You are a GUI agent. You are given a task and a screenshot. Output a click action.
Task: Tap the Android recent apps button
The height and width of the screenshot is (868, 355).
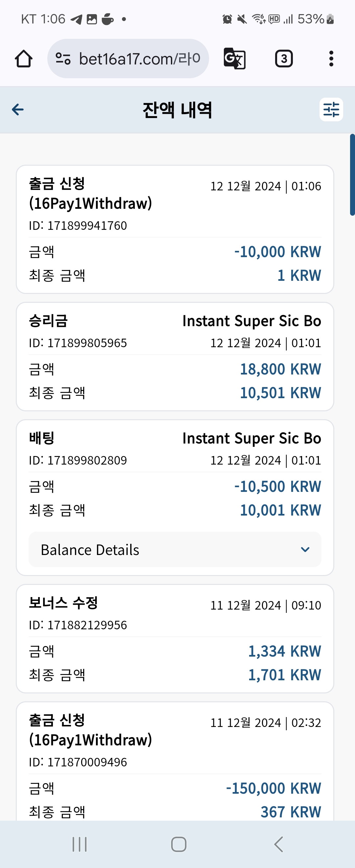[80, 844]
